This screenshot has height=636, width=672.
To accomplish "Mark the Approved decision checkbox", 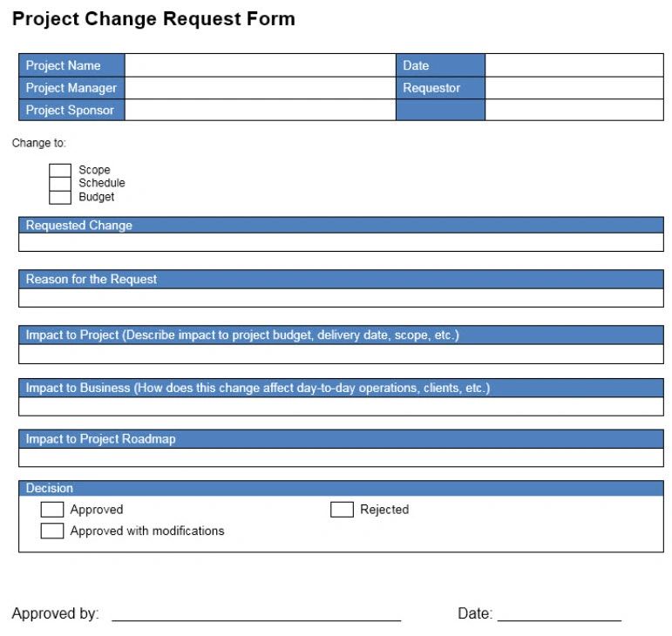I will (x=51, y=509).
